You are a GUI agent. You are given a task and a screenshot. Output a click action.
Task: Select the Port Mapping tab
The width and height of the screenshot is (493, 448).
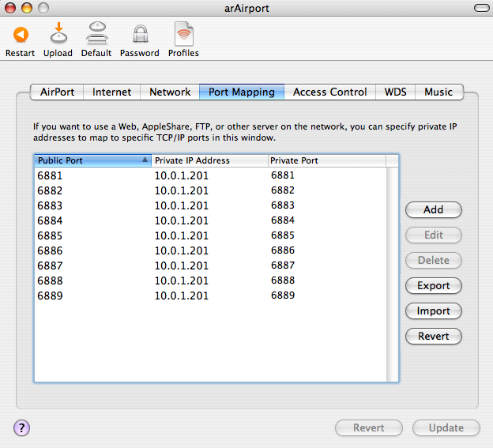click(x=242, y=92)
